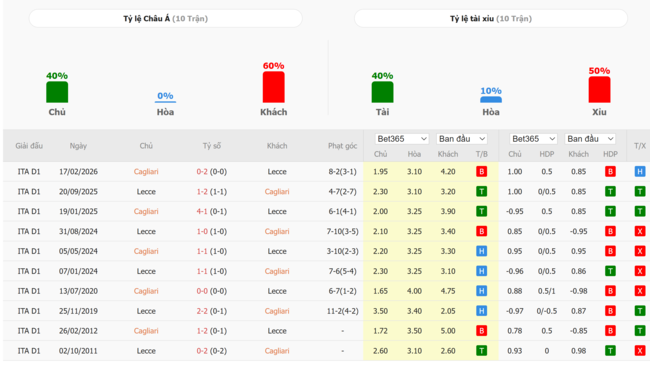The image size is (650, 368).
Task: Expand the second Ban đầu odds dropdown
Action: tap(590, 139)
